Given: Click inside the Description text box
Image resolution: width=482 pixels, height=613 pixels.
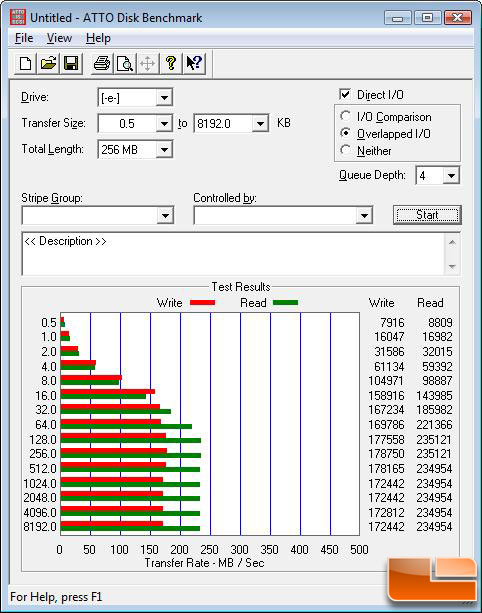Looking at the screenshot, I should tap(233, 254).
